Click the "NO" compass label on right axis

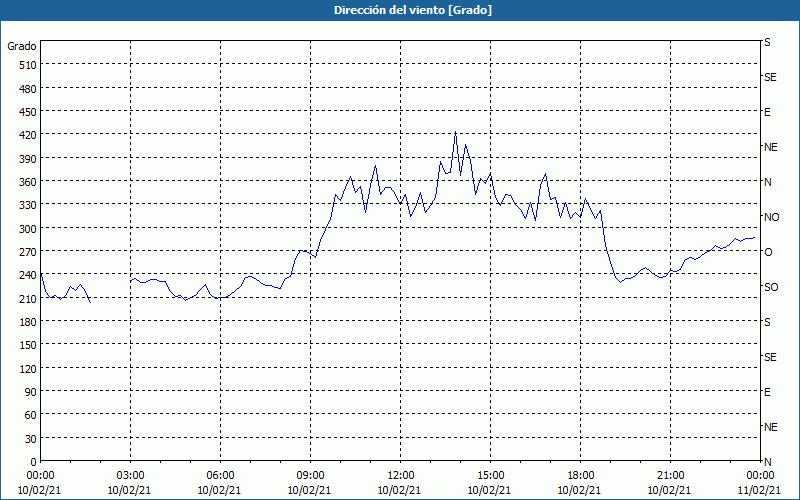771,217
